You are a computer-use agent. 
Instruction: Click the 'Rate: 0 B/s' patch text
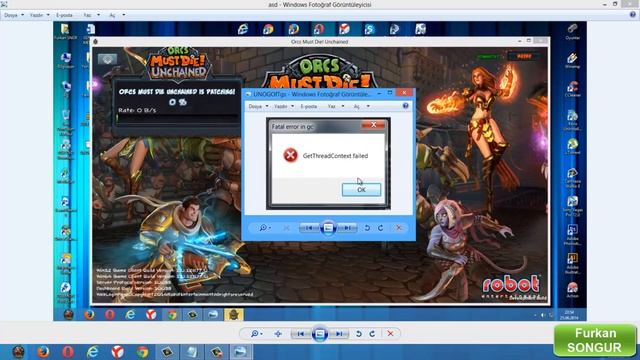point(137,110)
